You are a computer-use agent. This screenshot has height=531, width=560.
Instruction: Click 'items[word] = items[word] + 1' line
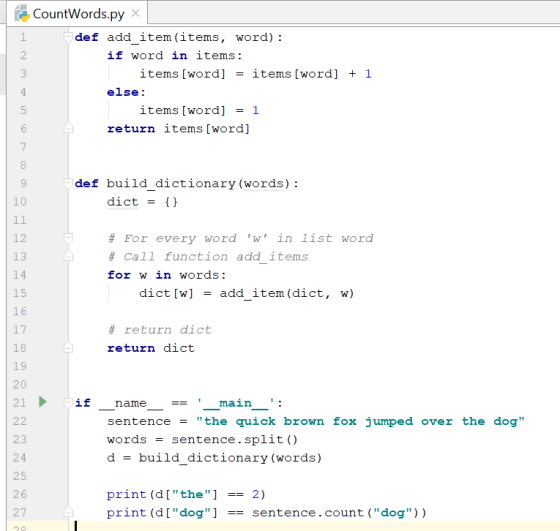(256, 74)
